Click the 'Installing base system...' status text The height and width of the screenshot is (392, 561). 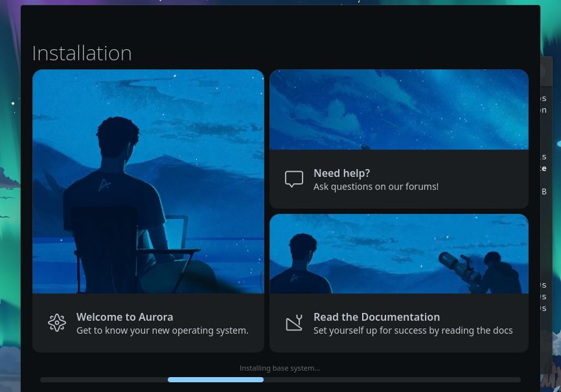(280, 368)
